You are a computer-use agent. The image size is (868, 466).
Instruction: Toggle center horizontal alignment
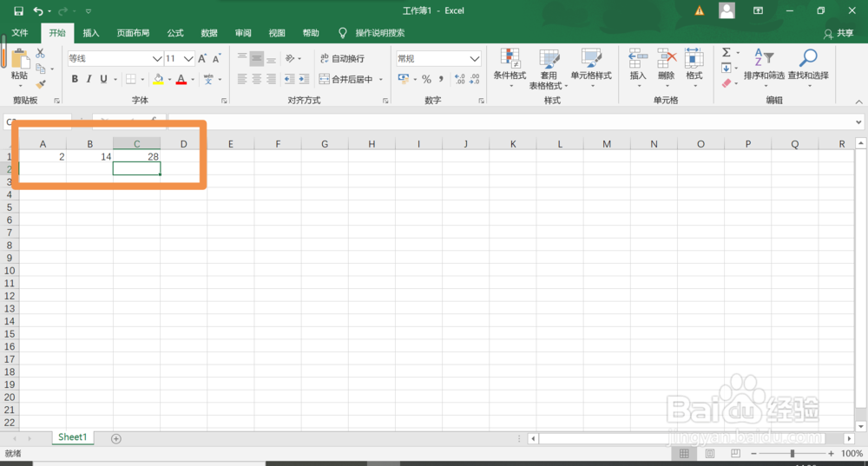pyautogui.click(x=257, y=79)
